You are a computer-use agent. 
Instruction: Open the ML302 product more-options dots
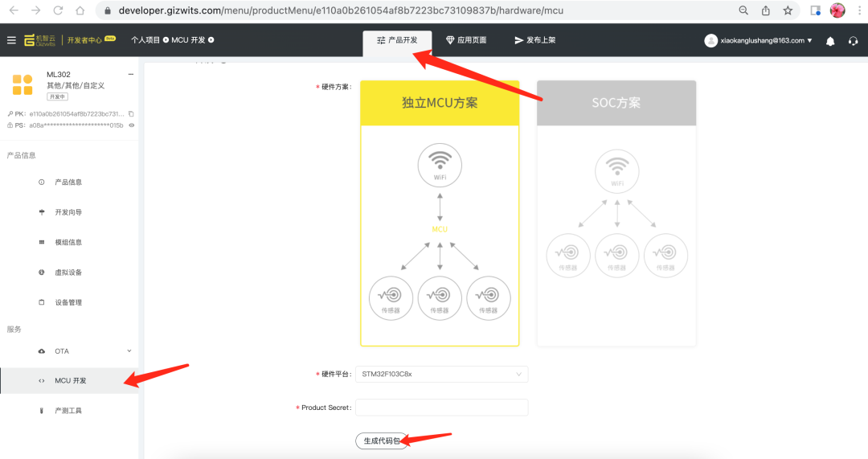click(x=131, y=74)
